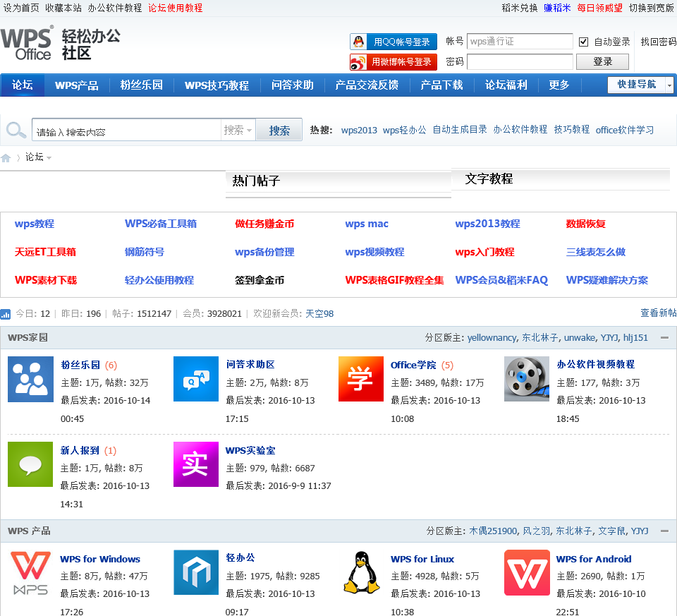Viewport: 677px width, 616px height.
Task: Focus the 帐号 input field
Action: [x=520, y=42]
